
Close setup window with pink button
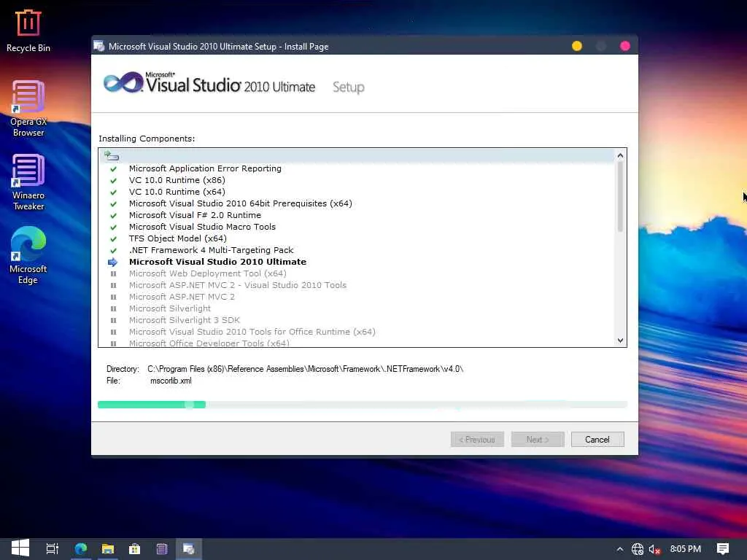[x=625, y=46]
